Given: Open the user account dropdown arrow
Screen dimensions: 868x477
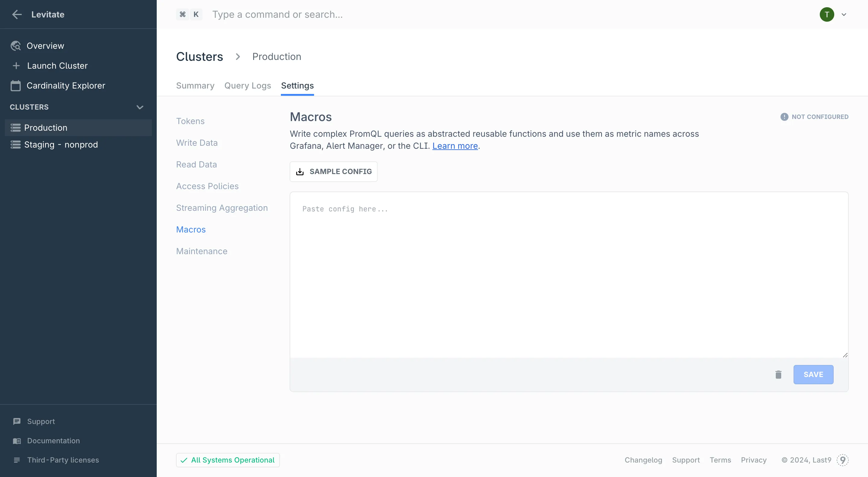Looking at the screenshot, I should (844, 14).
